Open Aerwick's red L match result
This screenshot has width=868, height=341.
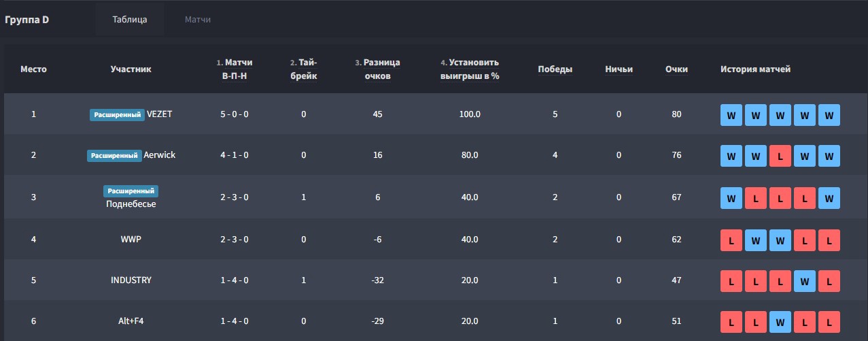(x=780, y=156)
